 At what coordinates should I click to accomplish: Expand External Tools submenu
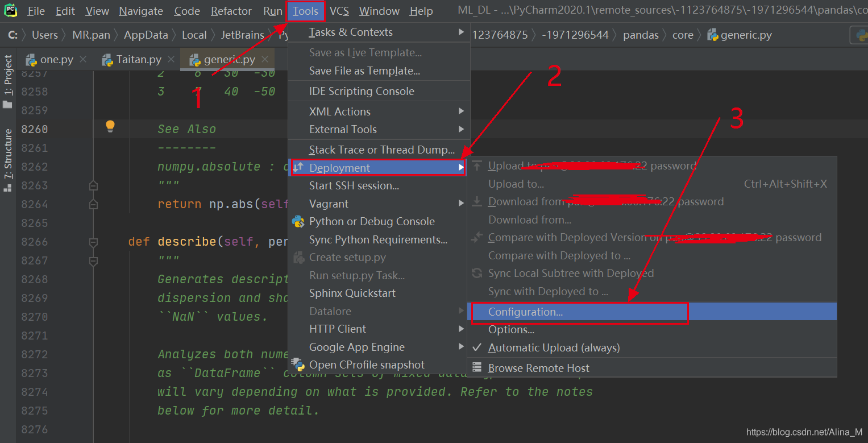click(379, 129)
